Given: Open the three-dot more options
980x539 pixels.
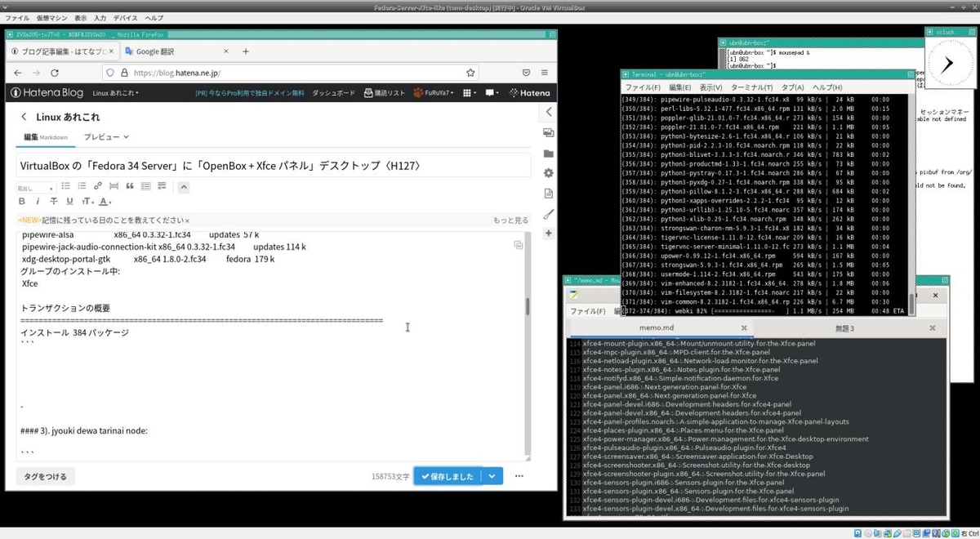Looking at the screenshot, I should coord(519,476).
